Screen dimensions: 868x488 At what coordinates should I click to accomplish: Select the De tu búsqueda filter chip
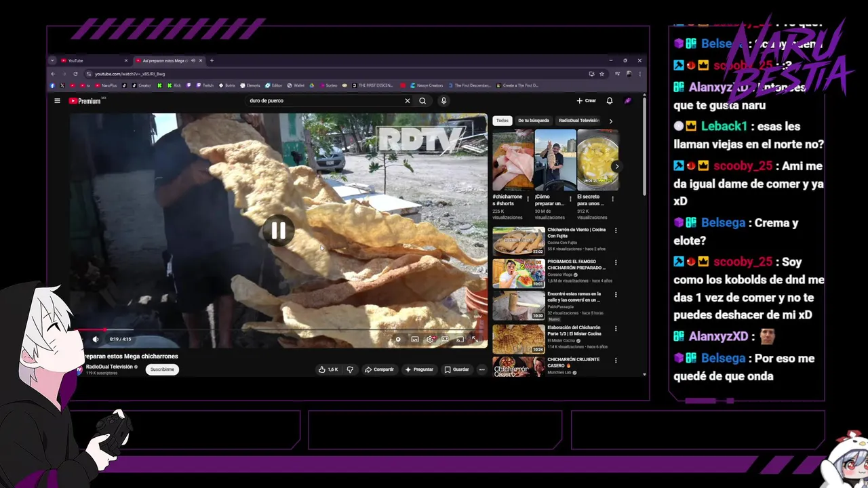click(x=534, y=121)
